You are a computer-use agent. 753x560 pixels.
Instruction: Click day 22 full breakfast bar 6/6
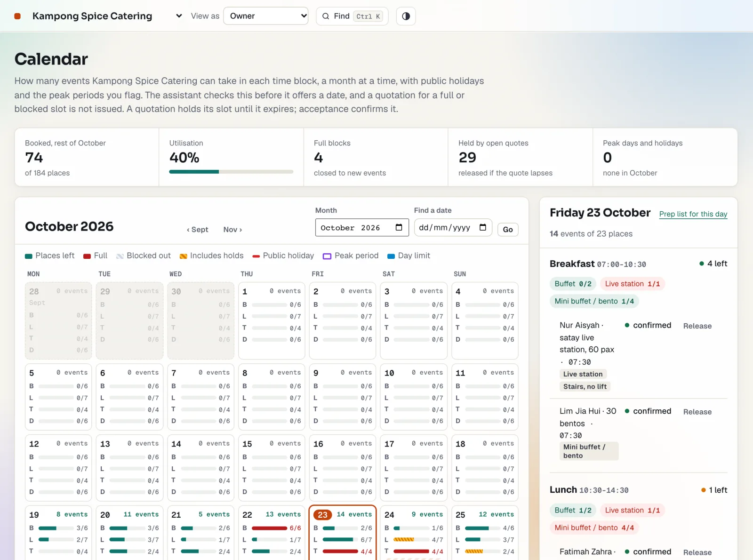pos(269,528)
